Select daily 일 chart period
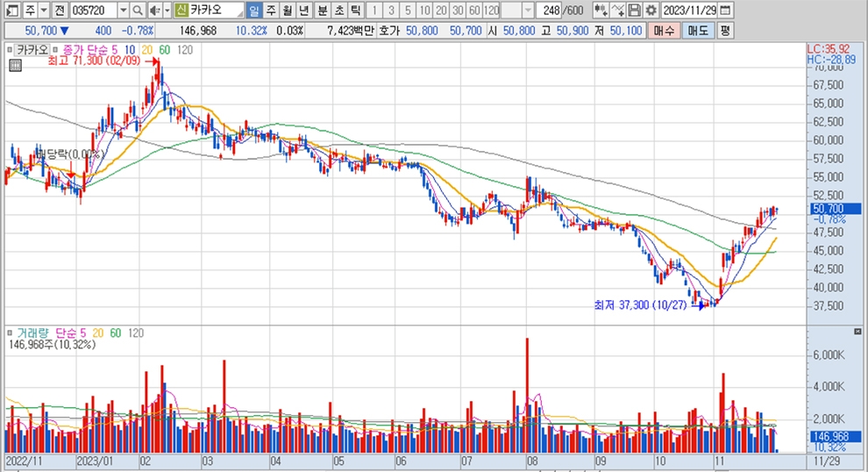The width and height of the screenshot is (868, 472). pyautogui.click(x=254, y=10)
